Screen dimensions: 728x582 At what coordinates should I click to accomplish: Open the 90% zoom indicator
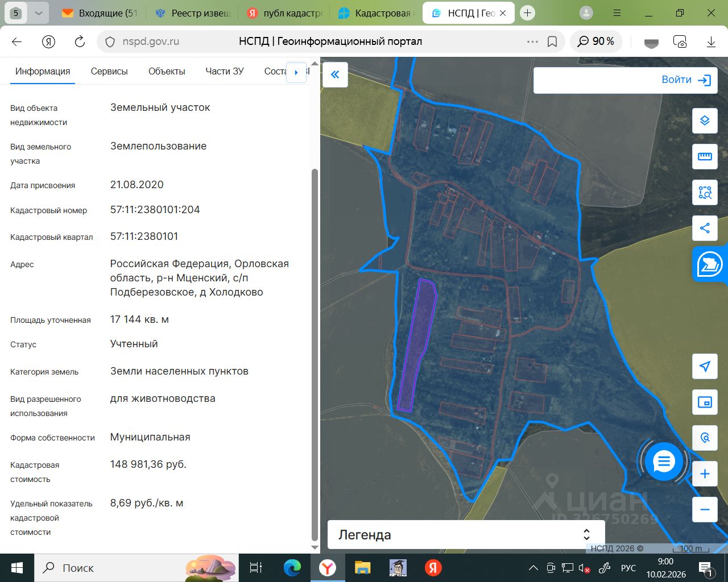pyautogui.click(x=596, y=41)
